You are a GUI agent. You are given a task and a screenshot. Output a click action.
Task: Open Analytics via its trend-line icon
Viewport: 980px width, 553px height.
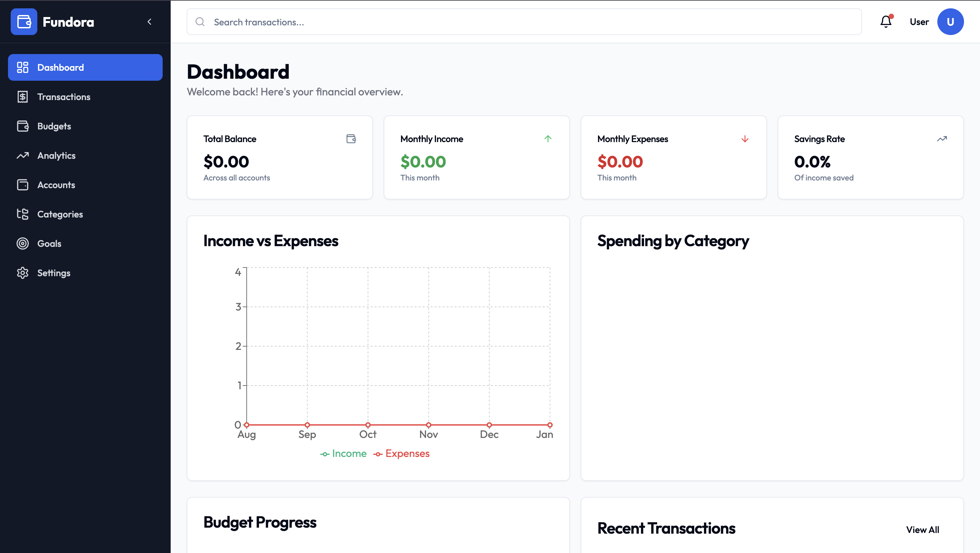coord(23,155)
